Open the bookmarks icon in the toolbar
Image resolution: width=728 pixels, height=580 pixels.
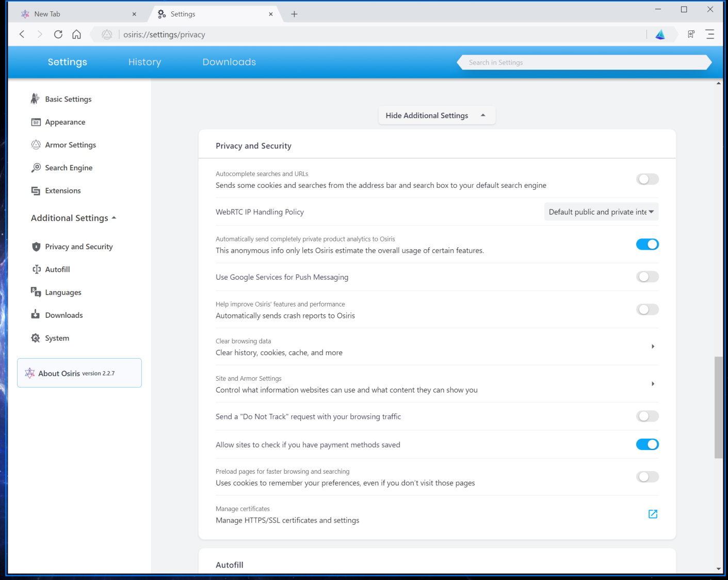[691, 34]
